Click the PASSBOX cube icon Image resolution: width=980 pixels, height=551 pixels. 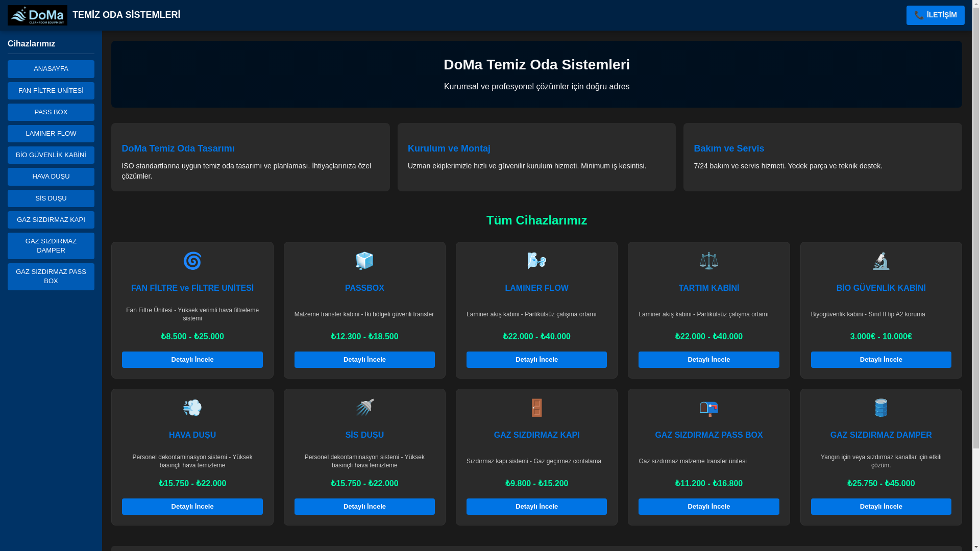point(364,261)
